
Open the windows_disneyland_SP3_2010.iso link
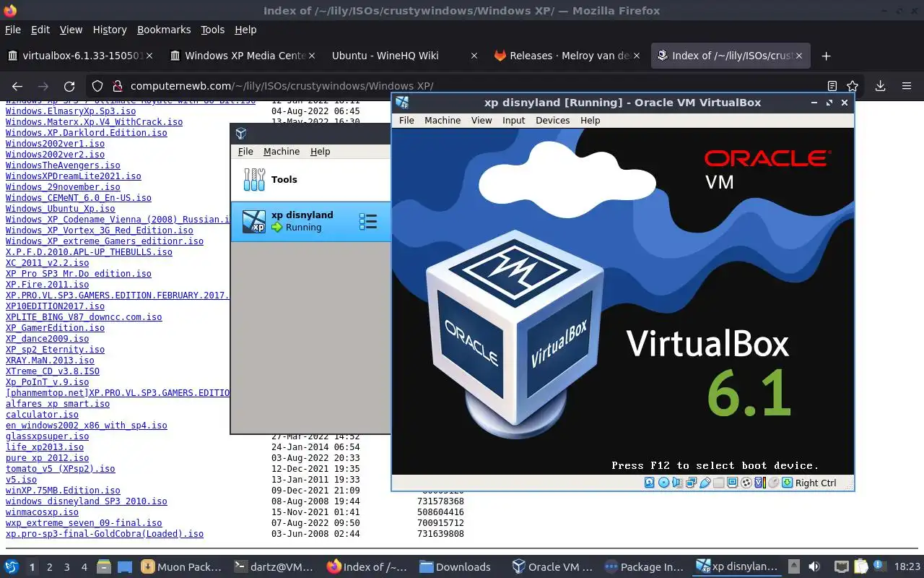(x=86, y=501)
